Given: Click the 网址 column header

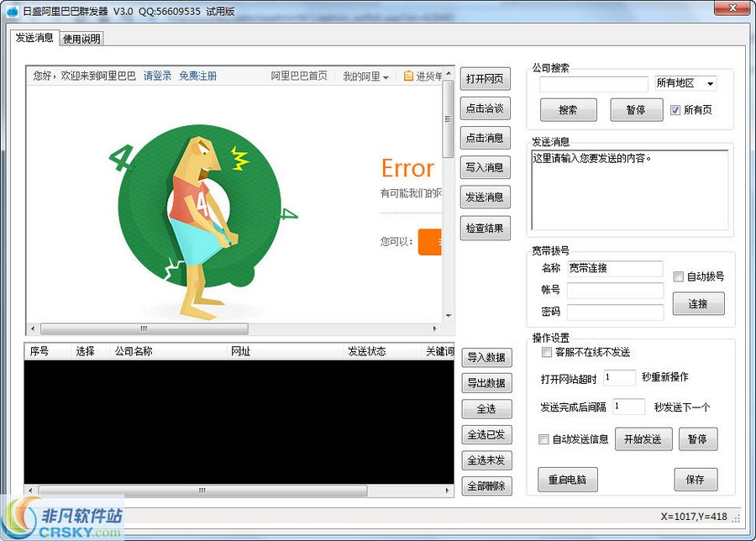Looking at the screenshot, I should [285, 351].
